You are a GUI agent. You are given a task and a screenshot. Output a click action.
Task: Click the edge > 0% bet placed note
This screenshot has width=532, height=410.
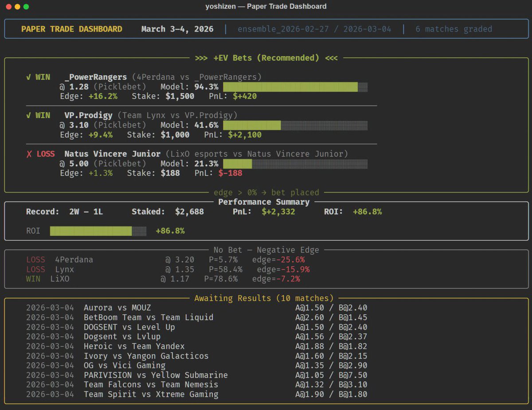coord(266,193)
